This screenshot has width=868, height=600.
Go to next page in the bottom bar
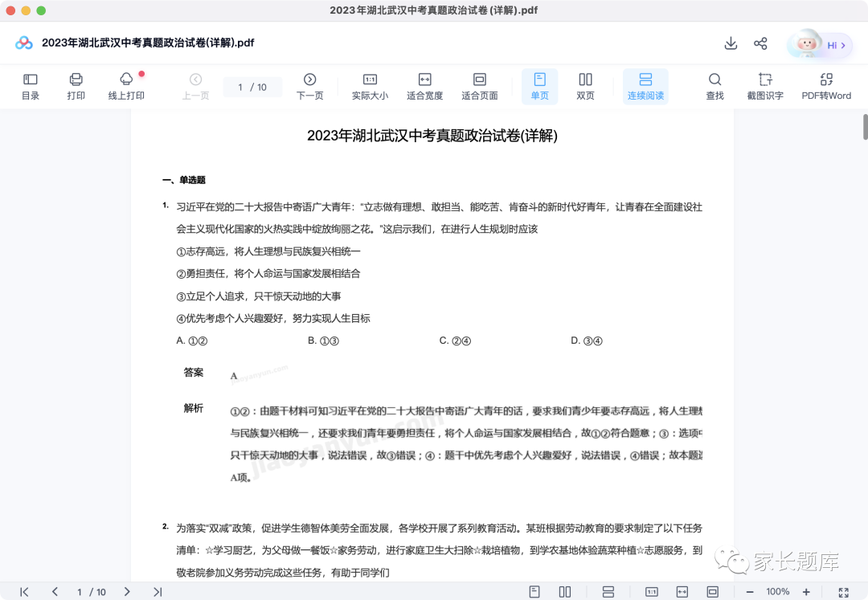tap(127, 592)
